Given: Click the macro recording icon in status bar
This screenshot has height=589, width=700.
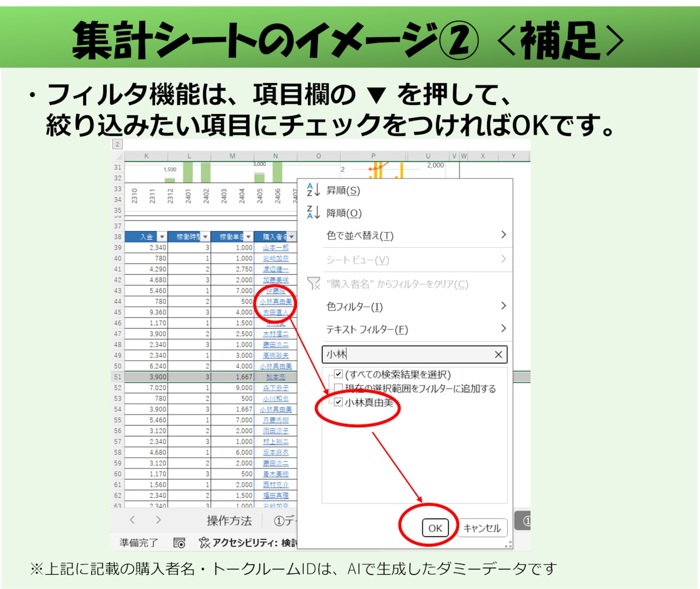Looking at the screenshot, I should (x=179, y=543).
